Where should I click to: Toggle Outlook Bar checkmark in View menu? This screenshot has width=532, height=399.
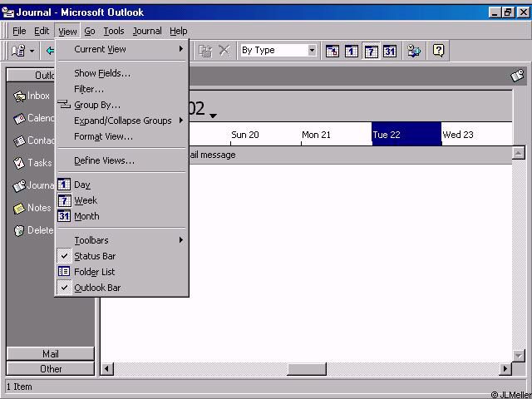(121, 288)
